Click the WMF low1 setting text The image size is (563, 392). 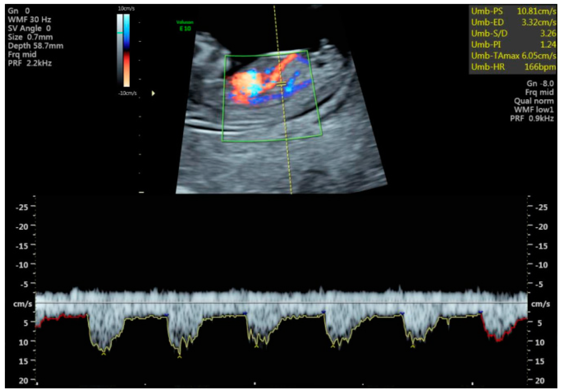[534, 110]
